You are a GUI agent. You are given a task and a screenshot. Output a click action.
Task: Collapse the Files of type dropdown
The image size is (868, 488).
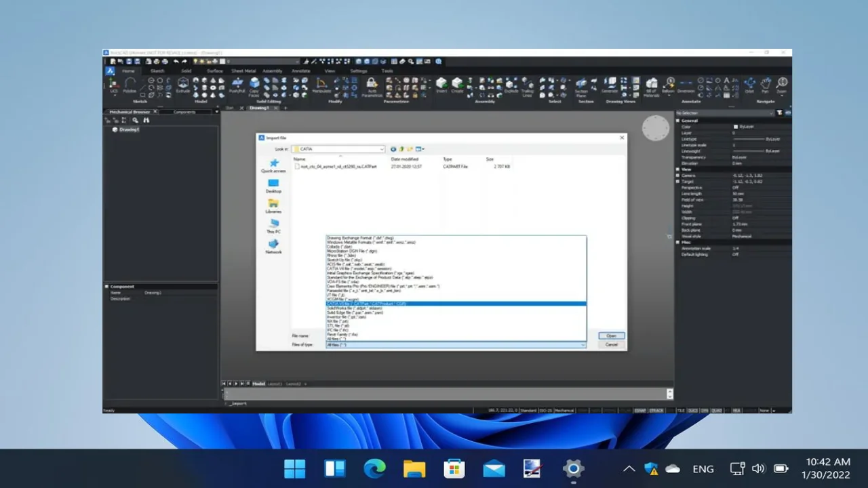pos(583,345)
